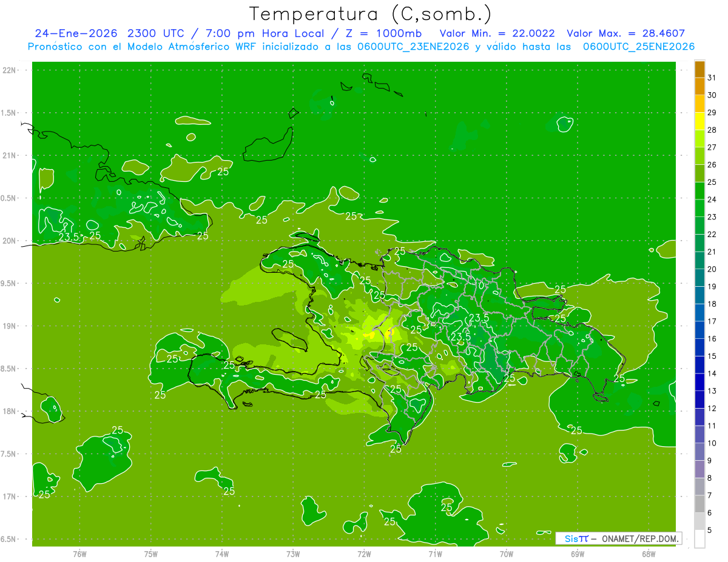Click the Sisπ – ONAMET/REP.DOM. logo box
Screen dimensions: 728x562
pos(619,538)
